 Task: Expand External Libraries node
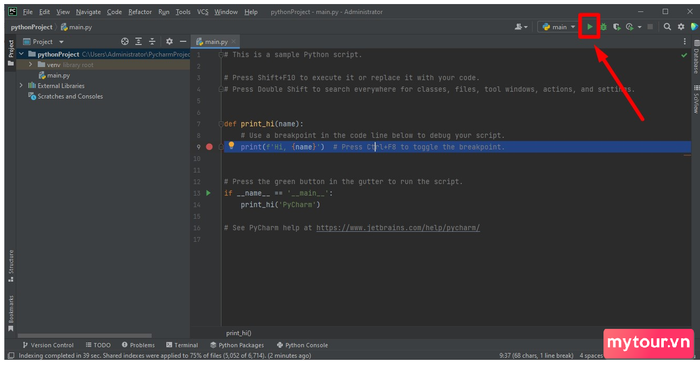(21, 85)
